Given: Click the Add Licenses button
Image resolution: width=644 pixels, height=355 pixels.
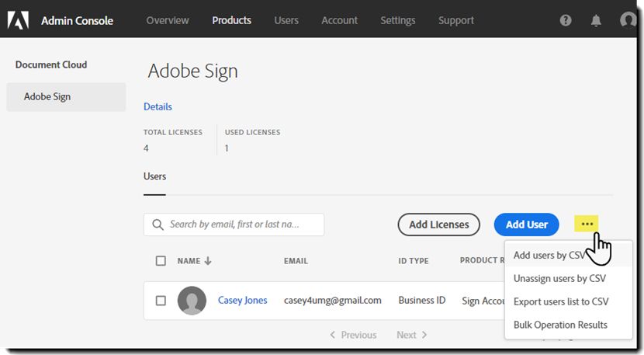Looking at the screenshot, I should pyautogui.click(x=438, y=224).
